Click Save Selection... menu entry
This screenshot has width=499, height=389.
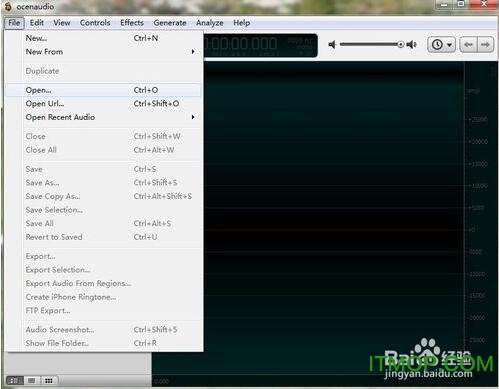point(103,210)
